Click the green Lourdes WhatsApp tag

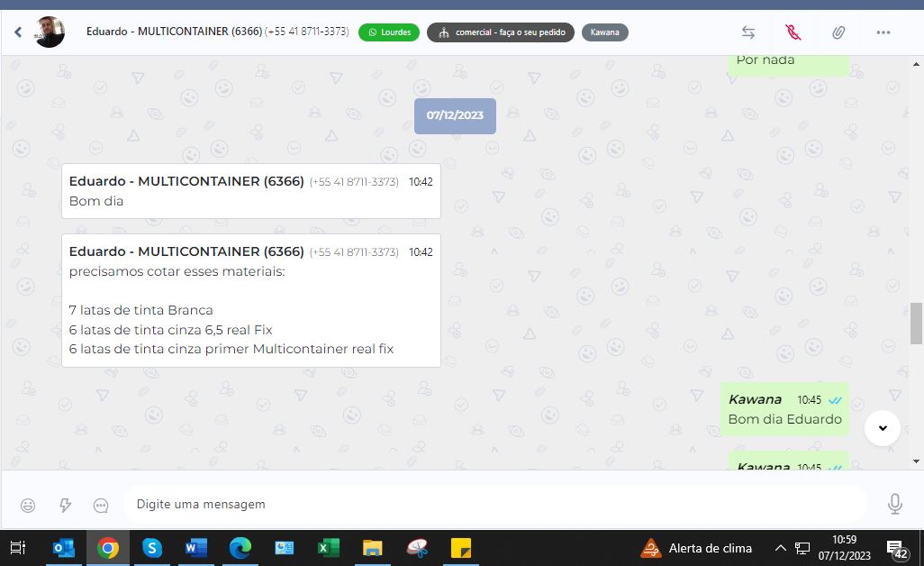[x=388, y=32]
